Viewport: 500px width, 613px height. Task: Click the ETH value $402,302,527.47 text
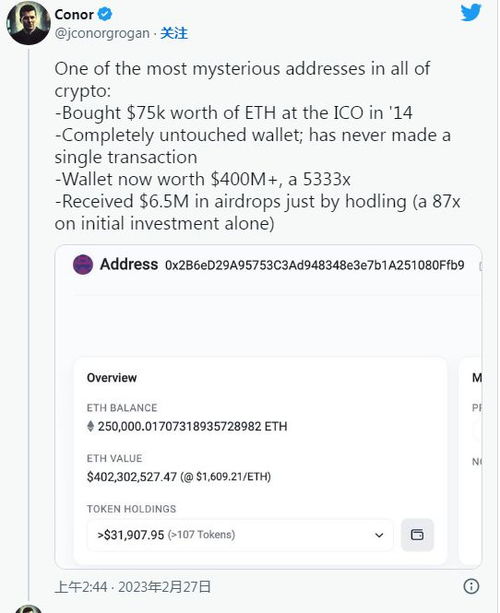(132, 477)
